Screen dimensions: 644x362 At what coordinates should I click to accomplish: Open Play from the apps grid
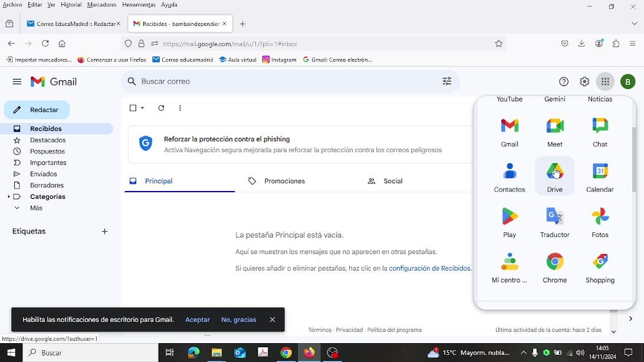510,222
